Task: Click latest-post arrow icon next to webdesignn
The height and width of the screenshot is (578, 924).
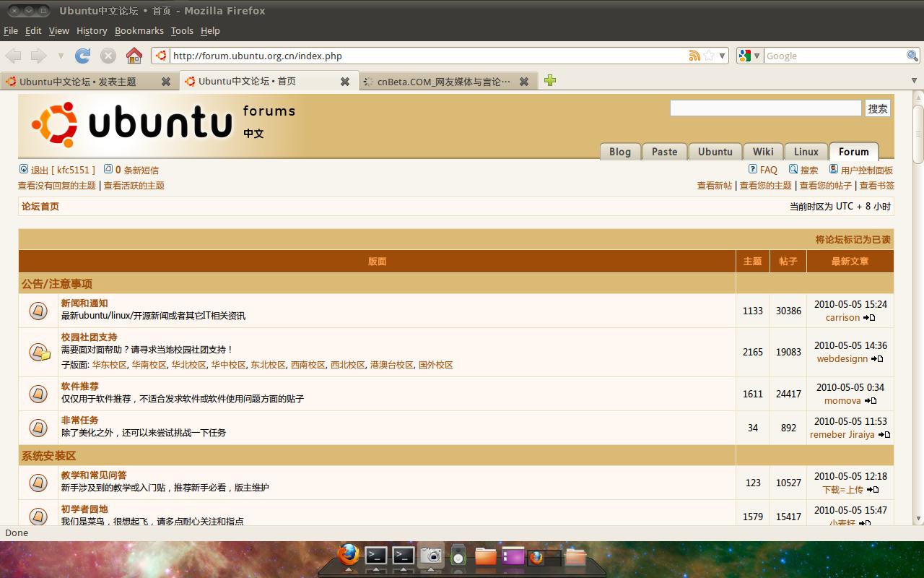Action: [x=877, y=359]
